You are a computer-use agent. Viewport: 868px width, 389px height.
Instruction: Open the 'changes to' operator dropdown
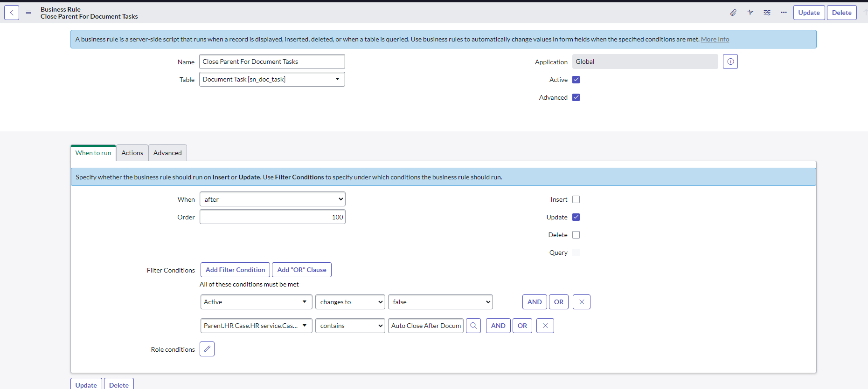pyautogui.click(x=350, y=302)
